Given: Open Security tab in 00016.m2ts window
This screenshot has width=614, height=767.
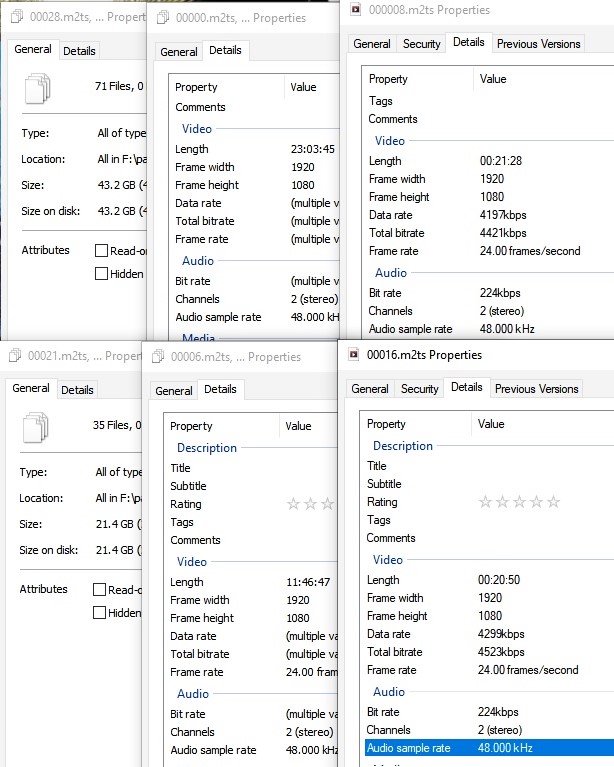Looking at the screenshot, I should pyautogui.click(x=420, y=389).
